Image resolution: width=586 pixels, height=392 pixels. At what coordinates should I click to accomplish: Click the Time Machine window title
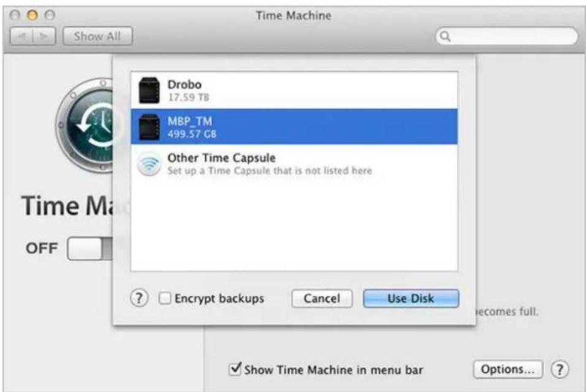coord(294,15)
